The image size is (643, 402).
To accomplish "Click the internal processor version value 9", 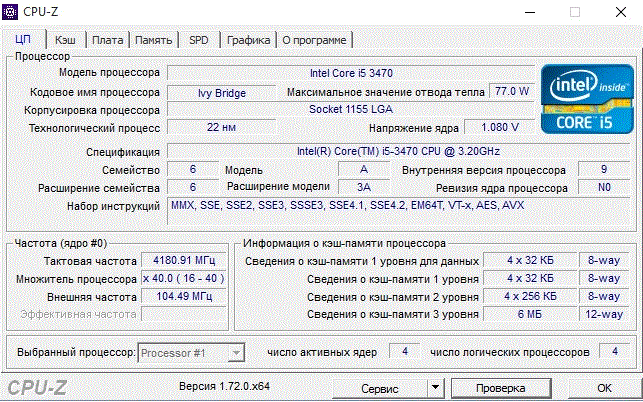I will click(604, 169).
